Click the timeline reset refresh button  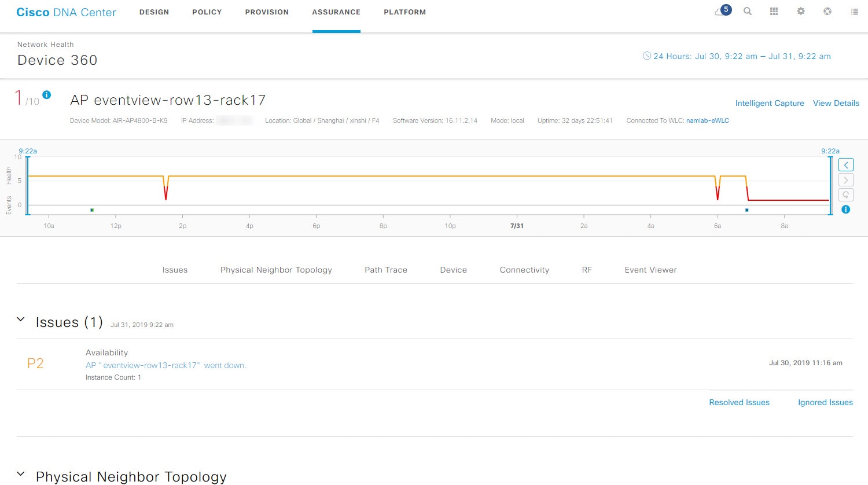click(x=845, y=195)
